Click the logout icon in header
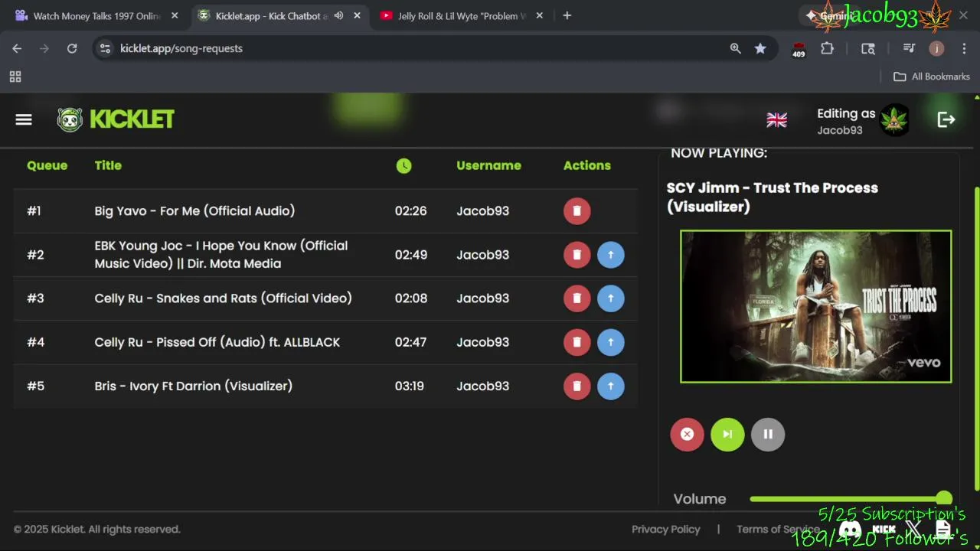The image size is (980, 551). [946, 119]
